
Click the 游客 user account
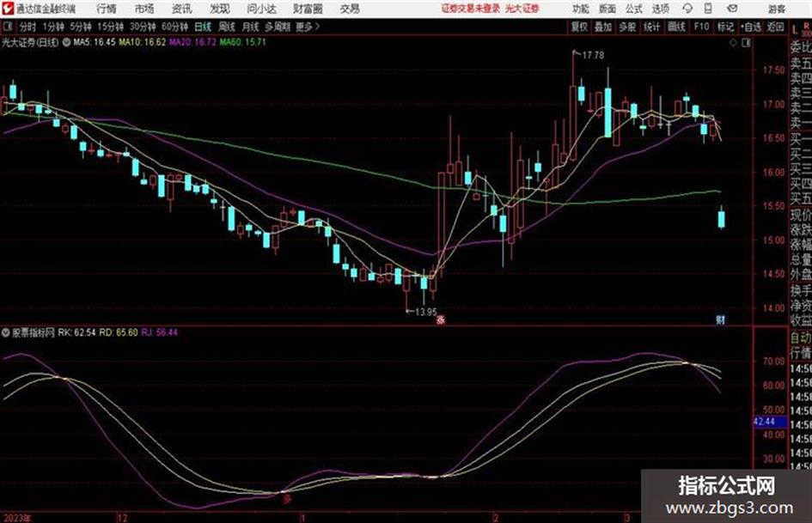pos(777,9)
